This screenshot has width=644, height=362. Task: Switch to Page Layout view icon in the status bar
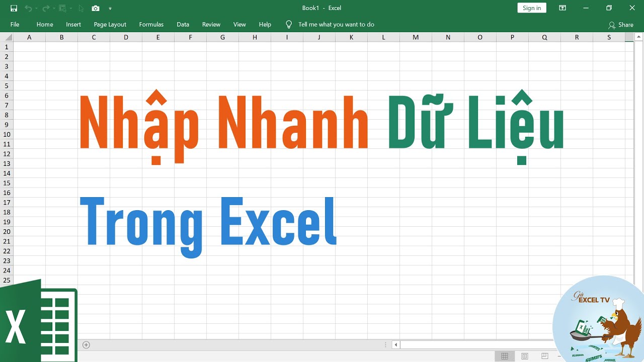pyautogui.click(x=525, y=356)
